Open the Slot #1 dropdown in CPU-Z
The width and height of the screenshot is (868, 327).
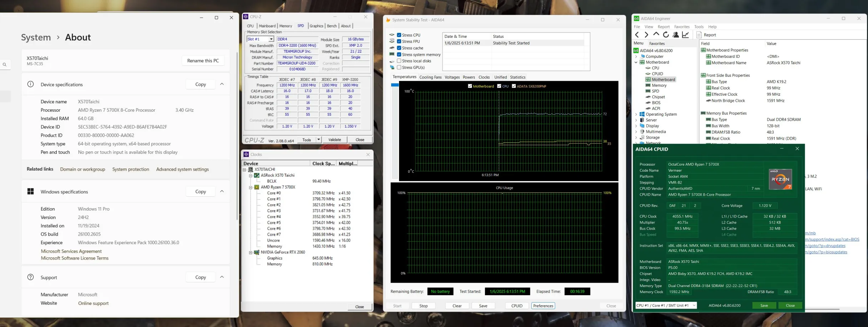pyautogui.click(x=271, y=39)
